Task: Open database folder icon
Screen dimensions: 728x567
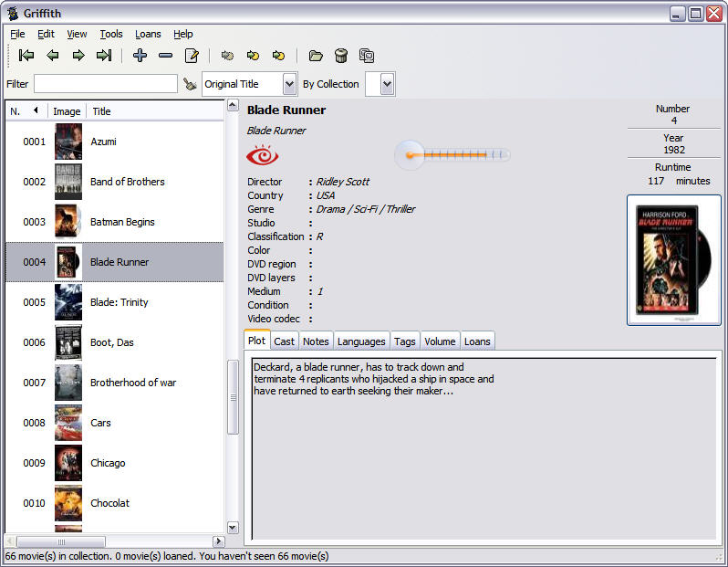Action: point(316,56)
